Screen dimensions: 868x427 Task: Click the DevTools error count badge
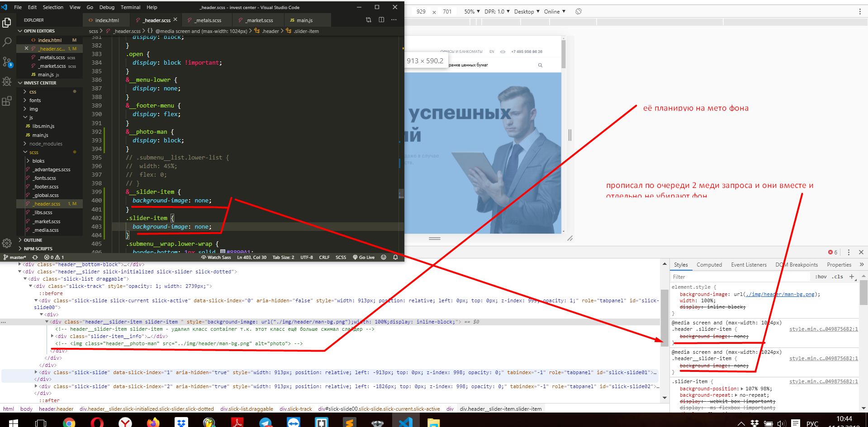point(833,252)
